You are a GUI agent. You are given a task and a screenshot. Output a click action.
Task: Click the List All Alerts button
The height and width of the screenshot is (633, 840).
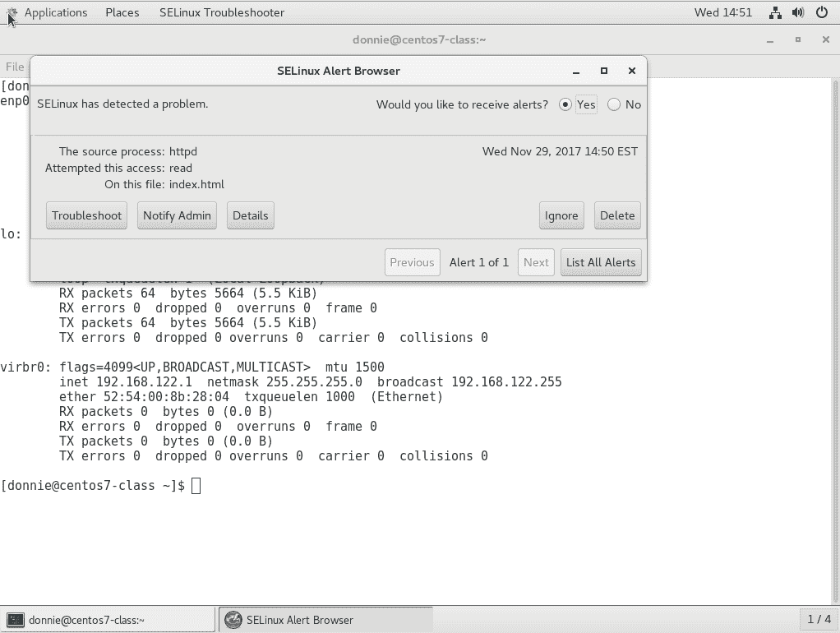coord(601,262)
